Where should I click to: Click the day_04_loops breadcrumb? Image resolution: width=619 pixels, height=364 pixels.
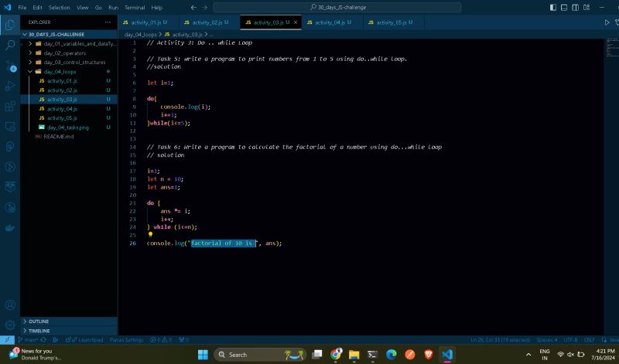pos(141,35)
